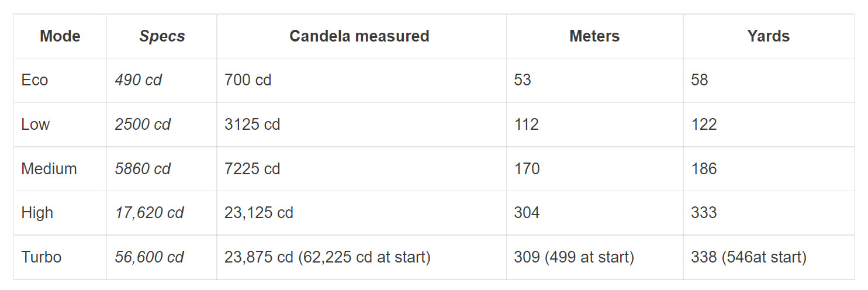Click the Specs column header
Viewport: 868px width, 290px height.
(162, 36)
